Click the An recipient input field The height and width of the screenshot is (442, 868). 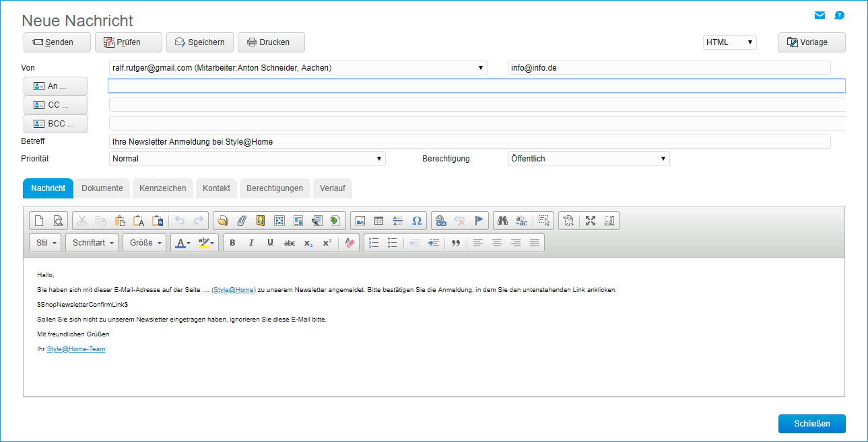pyautogui.click(x=477, y=86)
